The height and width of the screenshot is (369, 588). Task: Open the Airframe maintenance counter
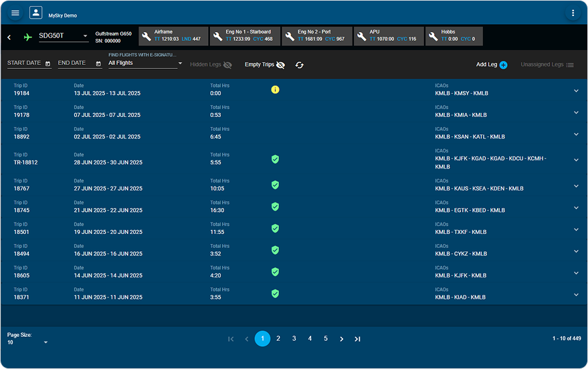(x=173, y=36)
